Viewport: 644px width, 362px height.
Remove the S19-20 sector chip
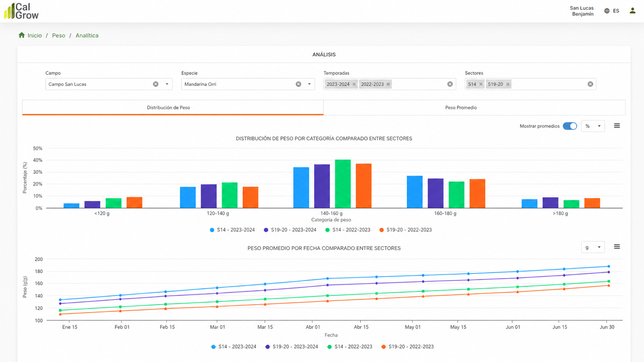point(508,84)
